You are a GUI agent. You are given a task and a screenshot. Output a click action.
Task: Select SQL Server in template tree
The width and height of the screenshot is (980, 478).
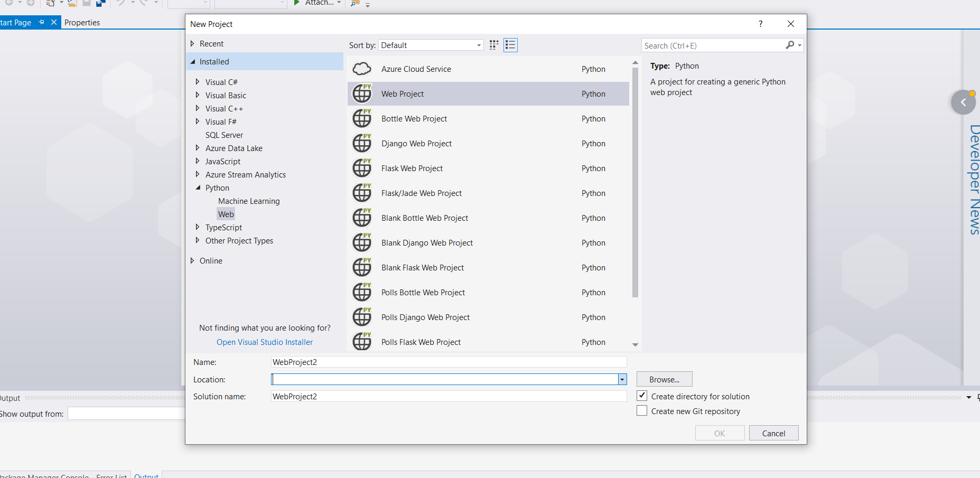pos(225,135)
